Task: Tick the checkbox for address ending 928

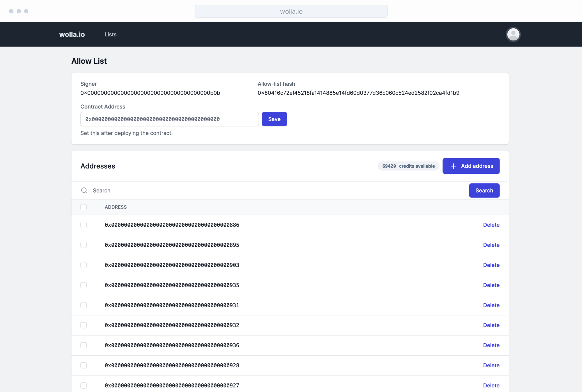Action: (84, 365)
